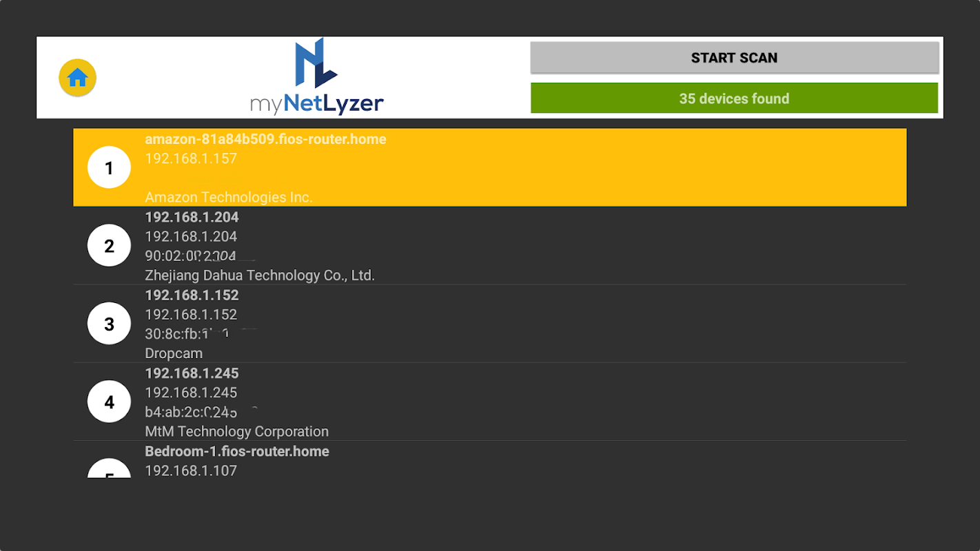
Task: Click IP address 192.168.1.157
Action: pyautogui.click(x=191, y=158)
